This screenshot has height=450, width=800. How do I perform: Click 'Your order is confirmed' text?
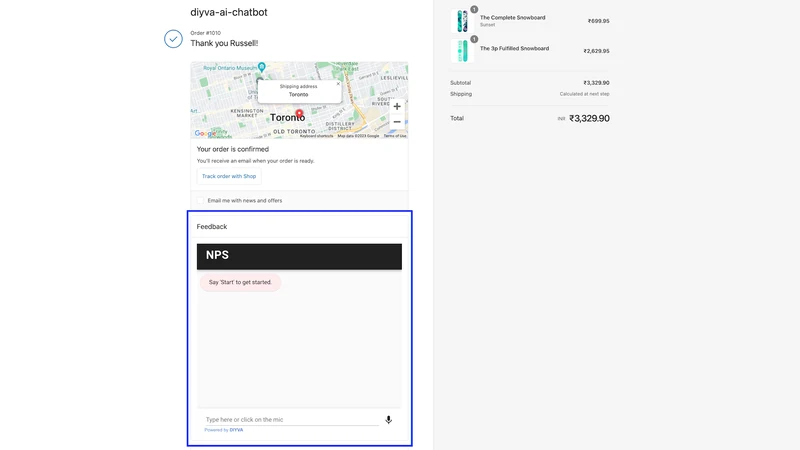pyautogui.click(x=233, y=149)
